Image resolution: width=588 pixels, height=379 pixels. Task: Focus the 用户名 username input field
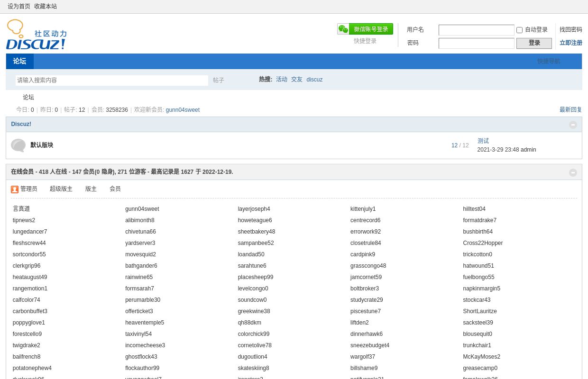coord(476,30)
